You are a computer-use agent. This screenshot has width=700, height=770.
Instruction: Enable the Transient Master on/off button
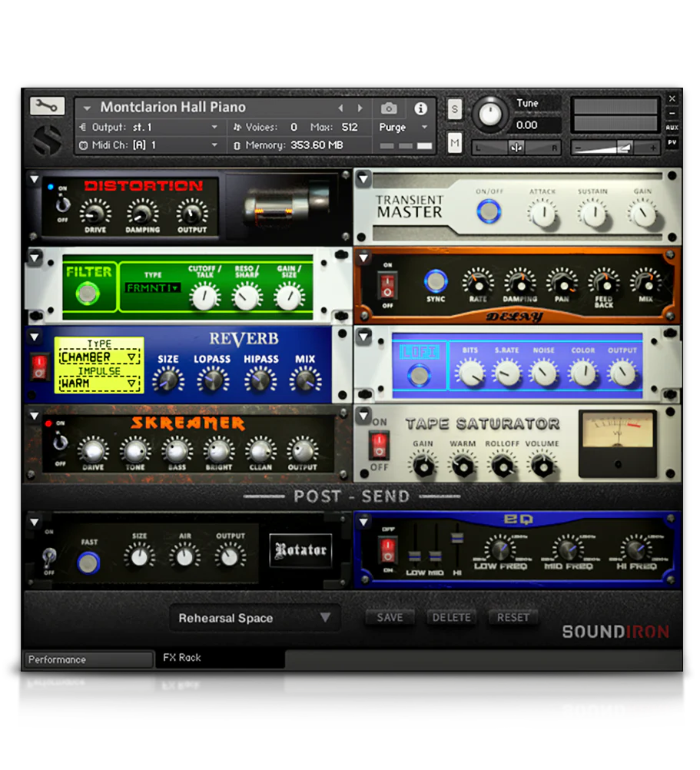click(x=487, y=211)
